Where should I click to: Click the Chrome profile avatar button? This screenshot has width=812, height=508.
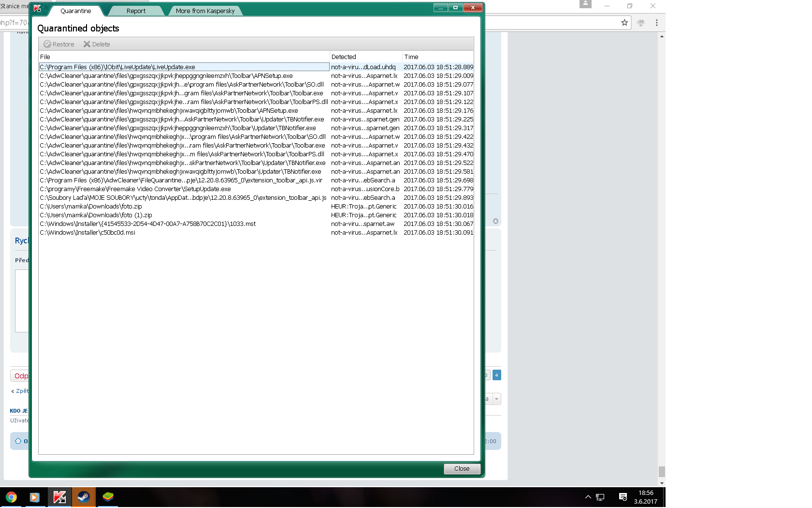pos(585,4)
